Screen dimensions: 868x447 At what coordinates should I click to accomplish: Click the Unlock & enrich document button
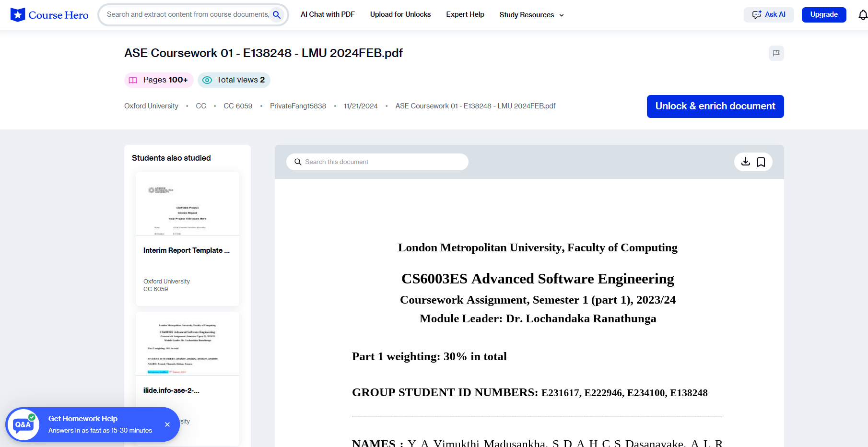[x=715, y=106]
